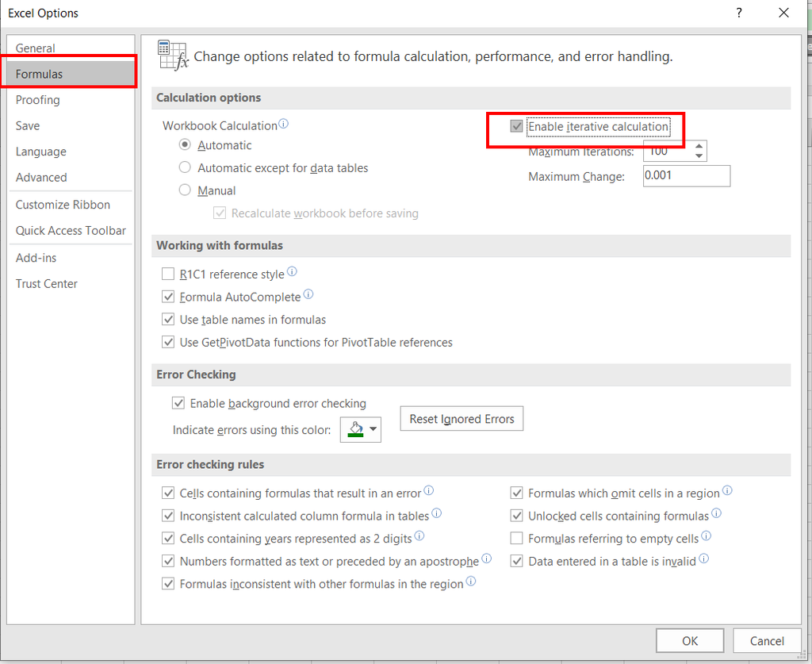
Task: Click the Reset Ignored Errors button
Action: click(x=462, y=419)
